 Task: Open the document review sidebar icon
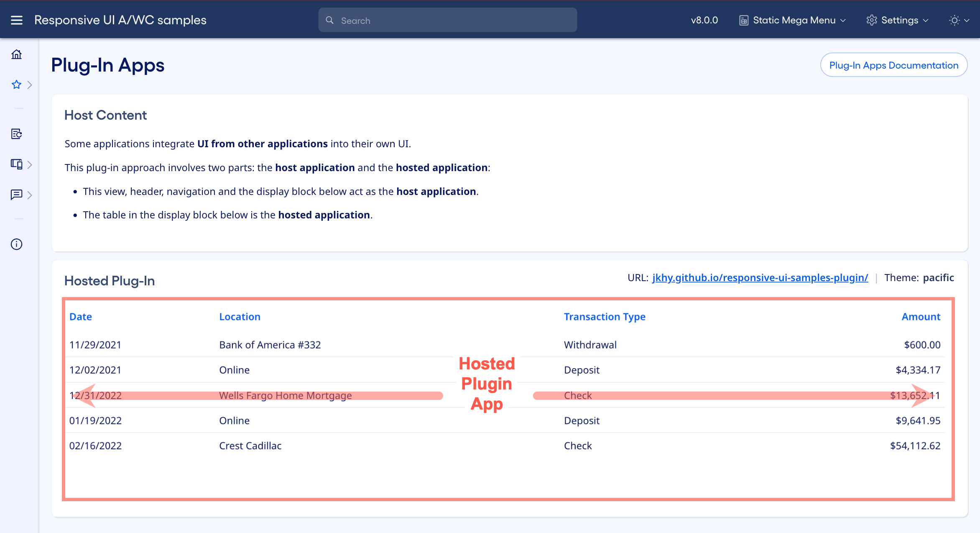[x=16, y=134]
